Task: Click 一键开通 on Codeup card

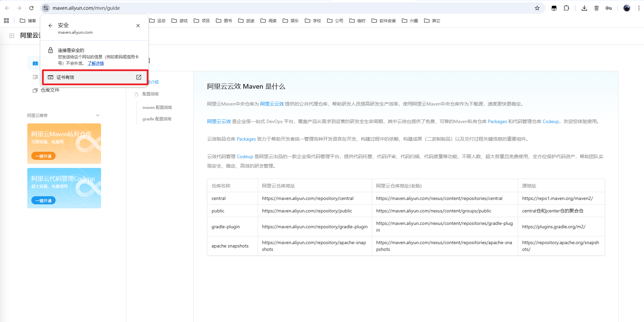Action: [43, 201]
